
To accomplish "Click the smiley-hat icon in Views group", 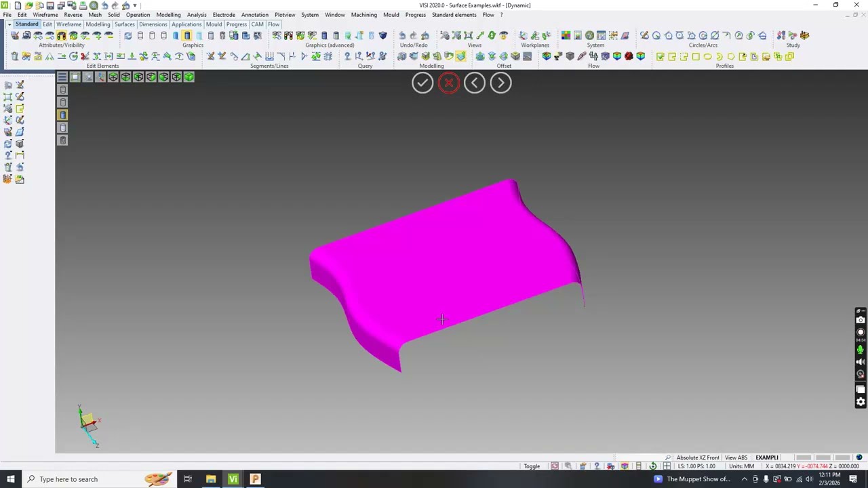I will 503,35.
